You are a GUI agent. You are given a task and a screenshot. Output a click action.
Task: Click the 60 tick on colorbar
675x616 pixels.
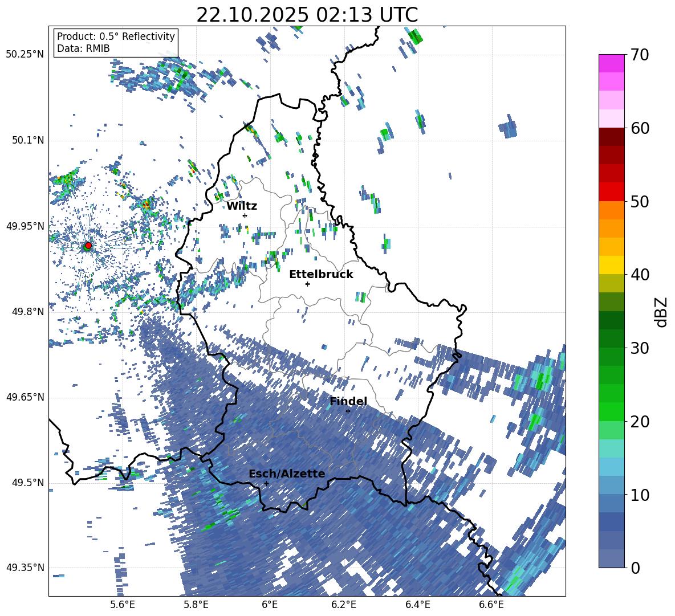pos(640,128)
